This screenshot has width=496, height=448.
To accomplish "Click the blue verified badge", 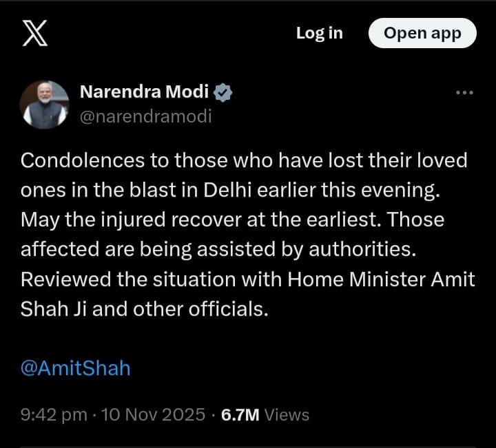I will click(x=223, y=92).
